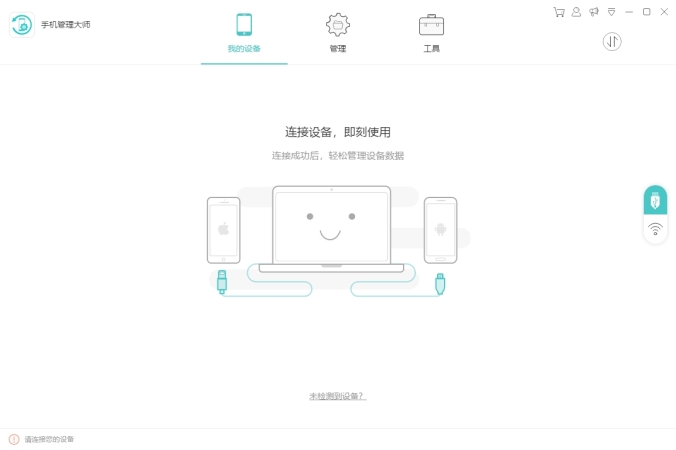Click the shopping cart icon
Viewport: 676px width, 450px height.
[x=559, y=12]
